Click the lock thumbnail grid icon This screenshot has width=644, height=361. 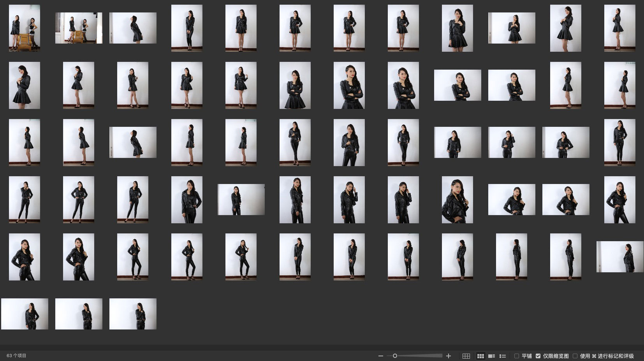point(466,356)
